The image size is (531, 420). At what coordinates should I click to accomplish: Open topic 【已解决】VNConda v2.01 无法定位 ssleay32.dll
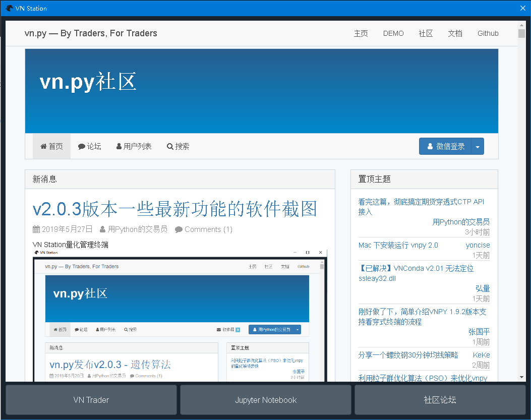pos(416,273)
